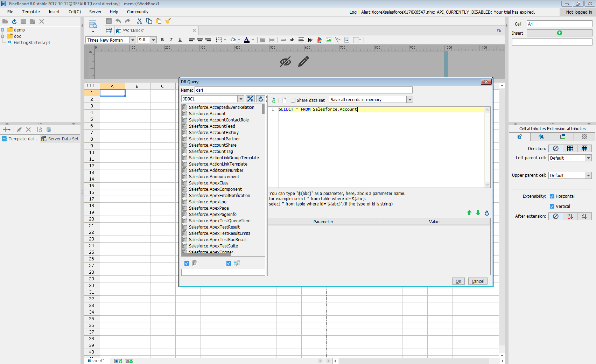Click the format painter brush icon

click(x=168, y=21)
